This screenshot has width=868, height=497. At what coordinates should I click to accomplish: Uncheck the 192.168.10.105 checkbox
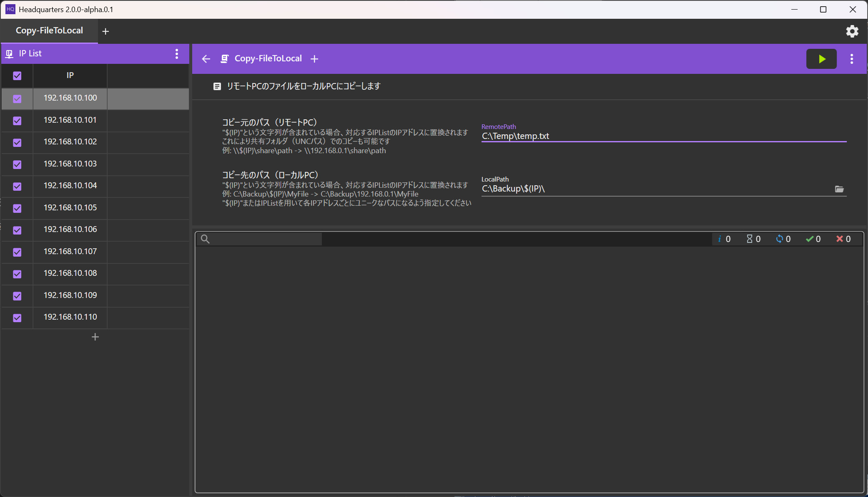coord(17,208)
